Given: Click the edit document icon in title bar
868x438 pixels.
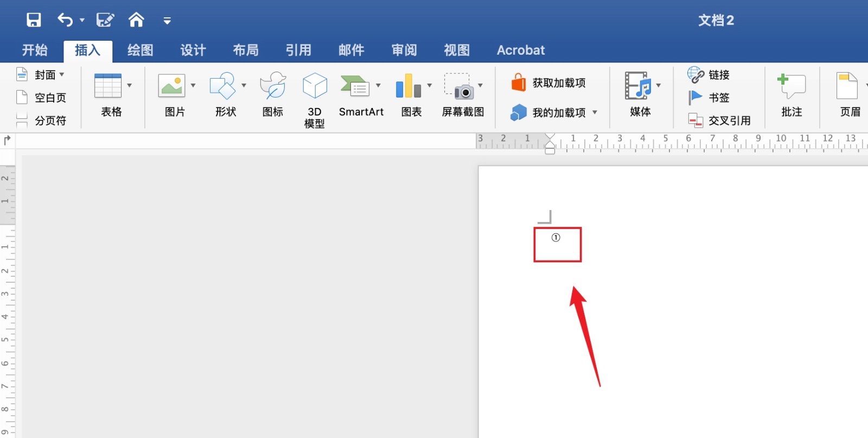Looking at the screenshot, I should (x=105, y=20).
